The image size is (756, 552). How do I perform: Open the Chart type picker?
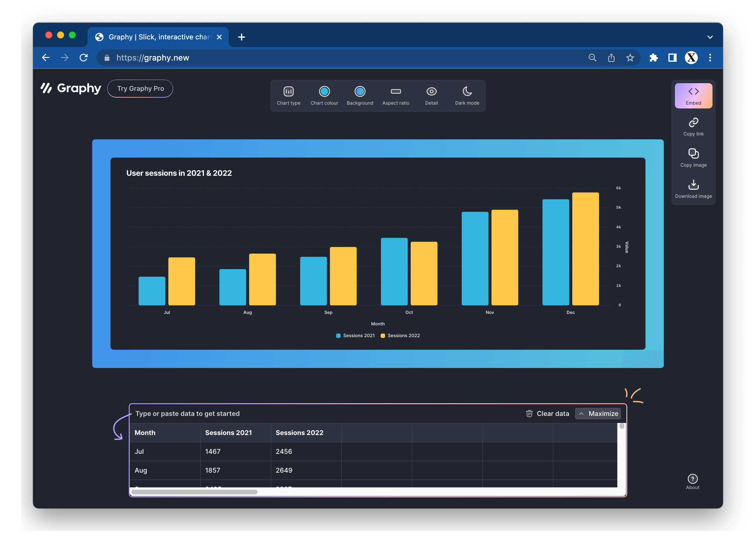(288, 95)
